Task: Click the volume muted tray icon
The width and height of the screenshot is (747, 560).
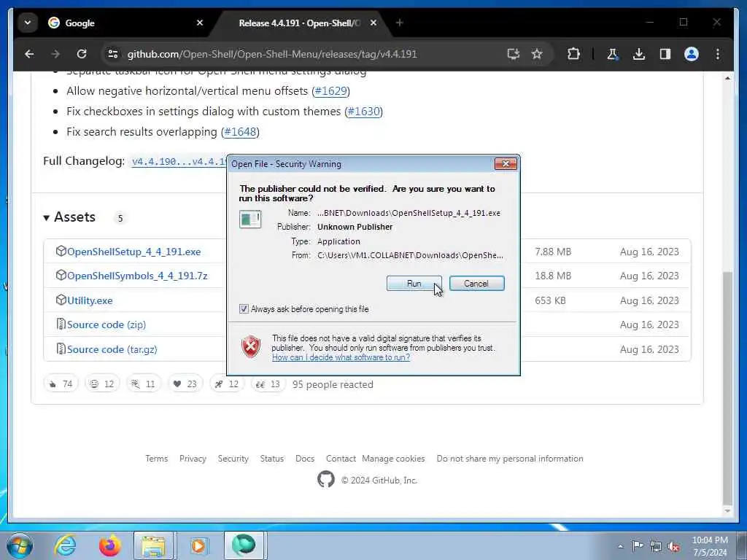Action: click(673, 546)
